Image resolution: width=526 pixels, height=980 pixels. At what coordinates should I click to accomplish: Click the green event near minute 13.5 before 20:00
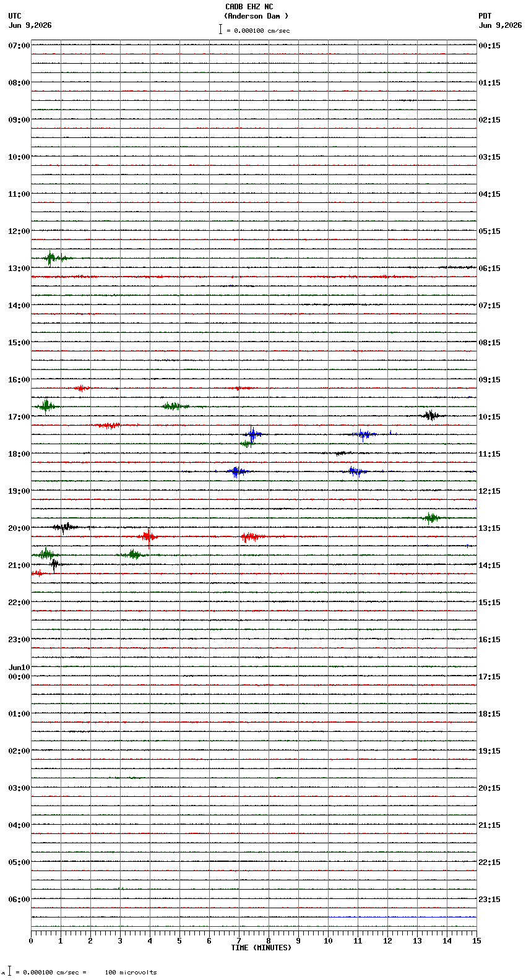(431, 517)
